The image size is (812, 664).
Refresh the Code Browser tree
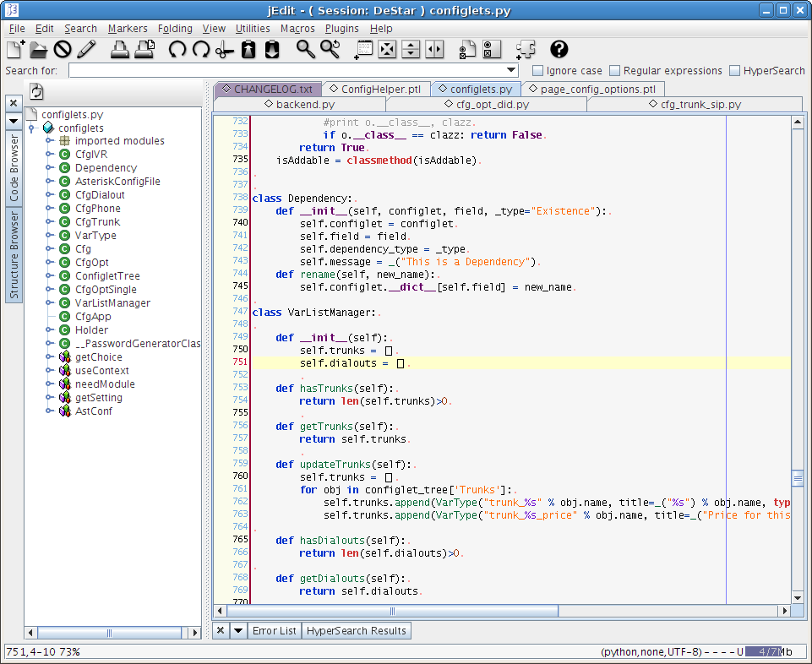[x=36, y=92]
